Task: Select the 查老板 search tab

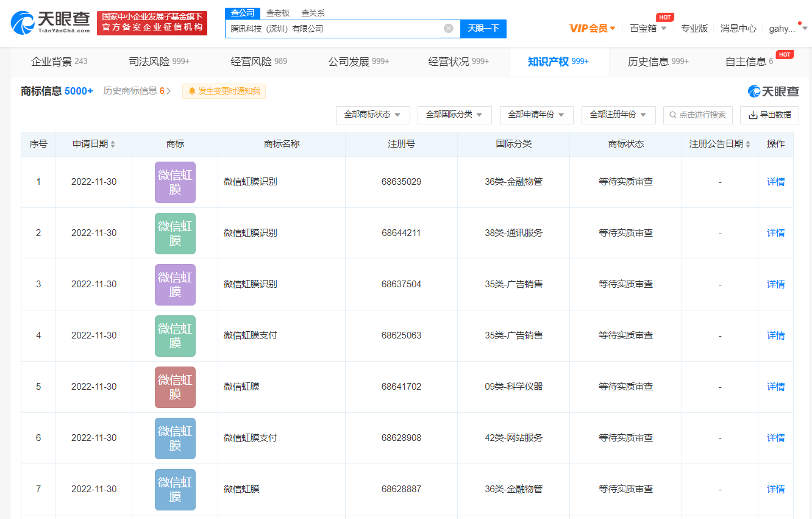Action: tap(278, 13)
